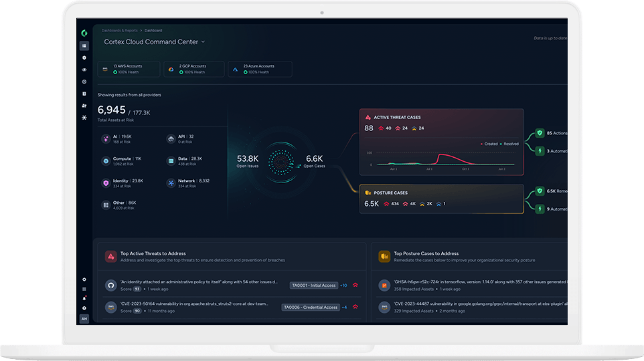Click the red peak in threat chart
Image resolution: width=644 pixels, height=361 pixels.
440,155
